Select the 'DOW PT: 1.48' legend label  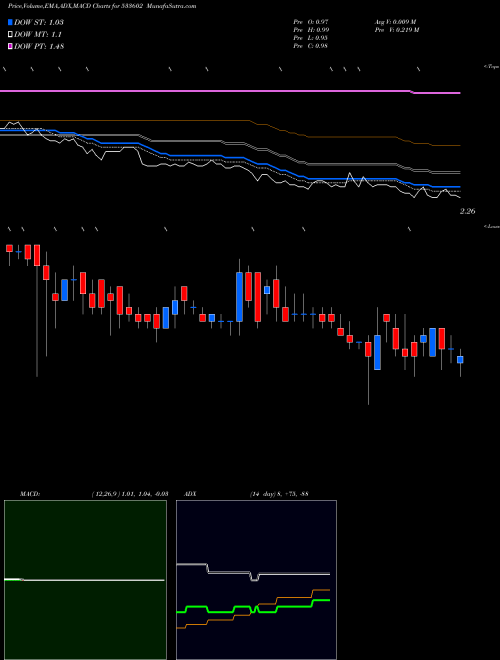point(39,47)
